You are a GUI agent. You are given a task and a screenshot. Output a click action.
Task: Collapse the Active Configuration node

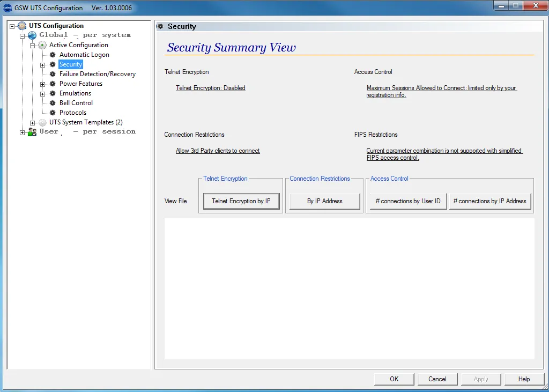point(32,46)
